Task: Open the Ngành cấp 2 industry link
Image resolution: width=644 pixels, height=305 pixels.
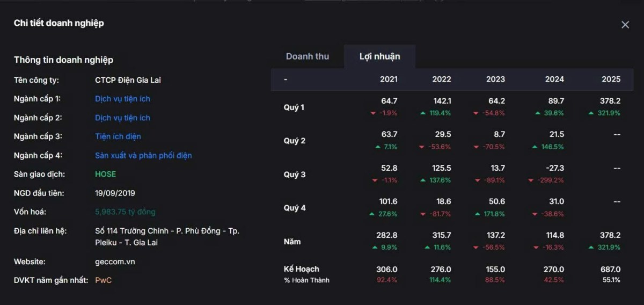Action: pos(122,118)
